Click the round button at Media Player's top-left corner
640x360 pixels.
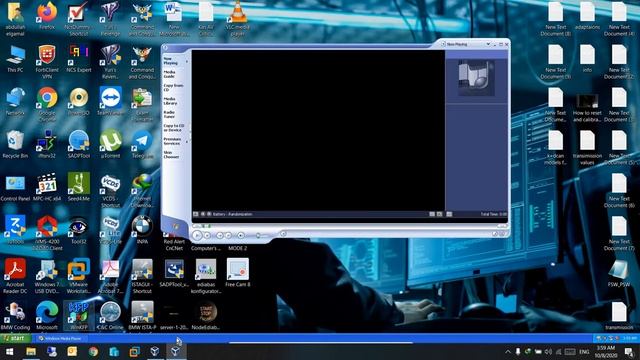coord(165,48)
